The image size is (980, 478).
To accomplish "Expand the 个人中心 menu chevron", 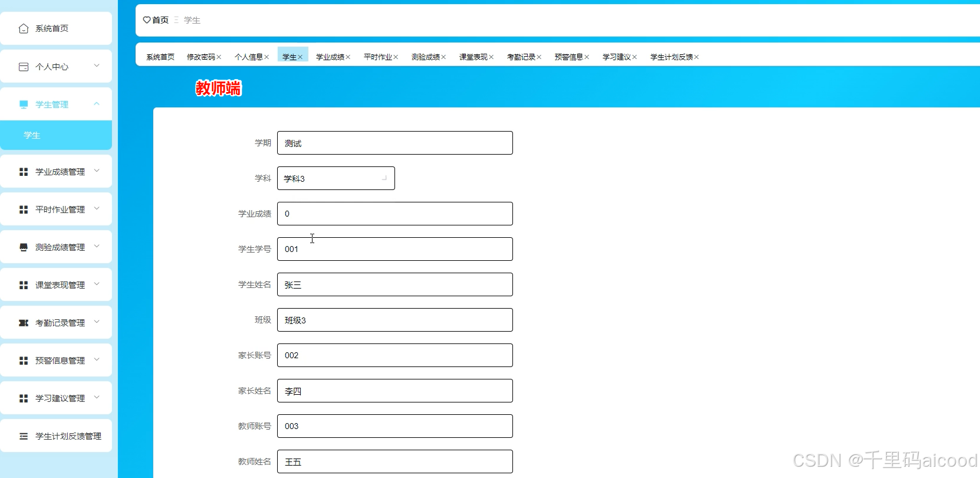I will [x=97, y=66].
